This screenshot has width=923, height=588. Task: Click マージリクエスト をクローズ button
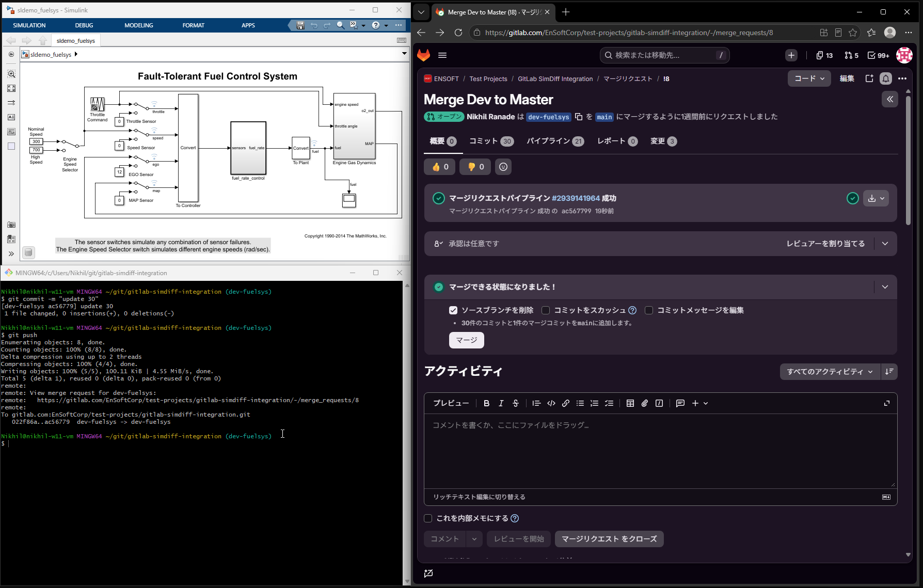[609, 539]
